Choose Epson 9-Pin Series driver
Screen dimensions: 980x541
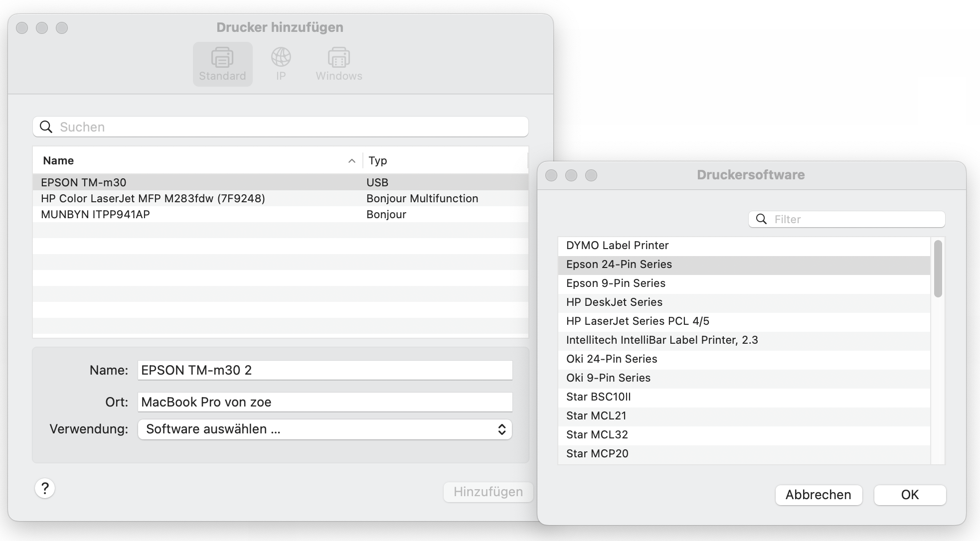616,283
